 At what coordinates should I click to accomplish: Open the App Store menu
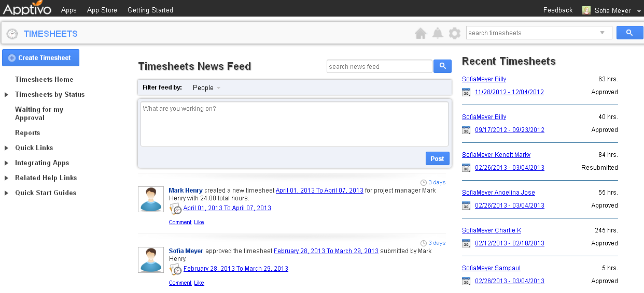pos(102,10)
